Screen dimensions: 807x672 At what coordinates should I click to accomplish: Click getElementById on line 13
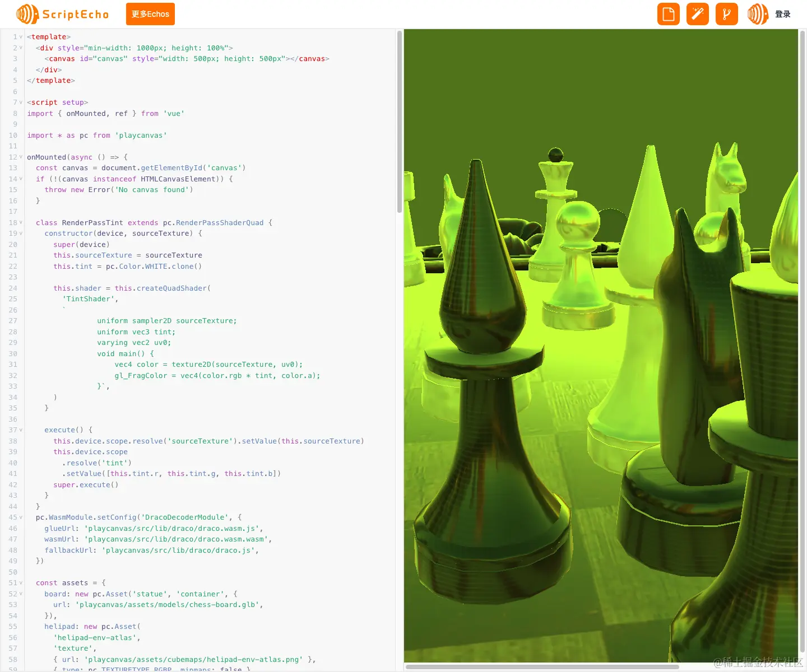click(171, 168)
